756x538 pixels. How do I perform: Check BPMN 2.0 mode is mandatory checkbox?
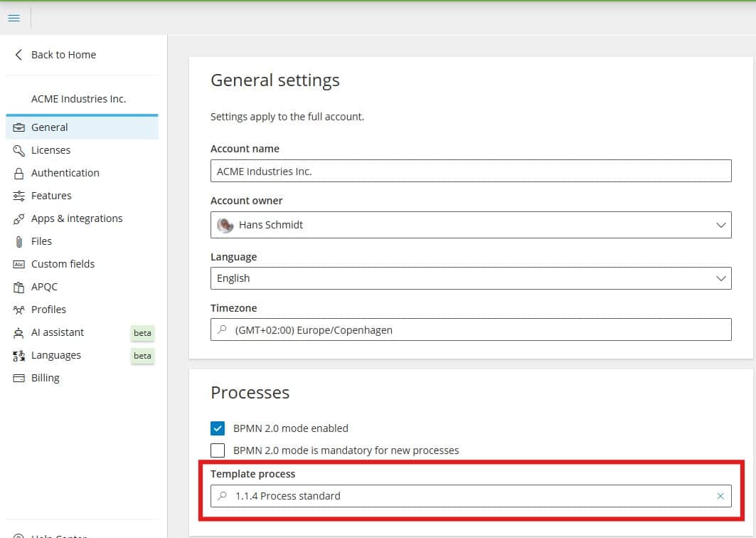(x=218, y=450)
